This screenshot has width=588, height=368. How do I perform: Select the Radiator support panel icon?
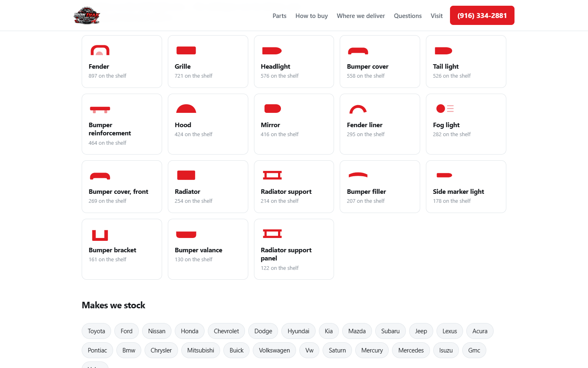coord(272,233)
